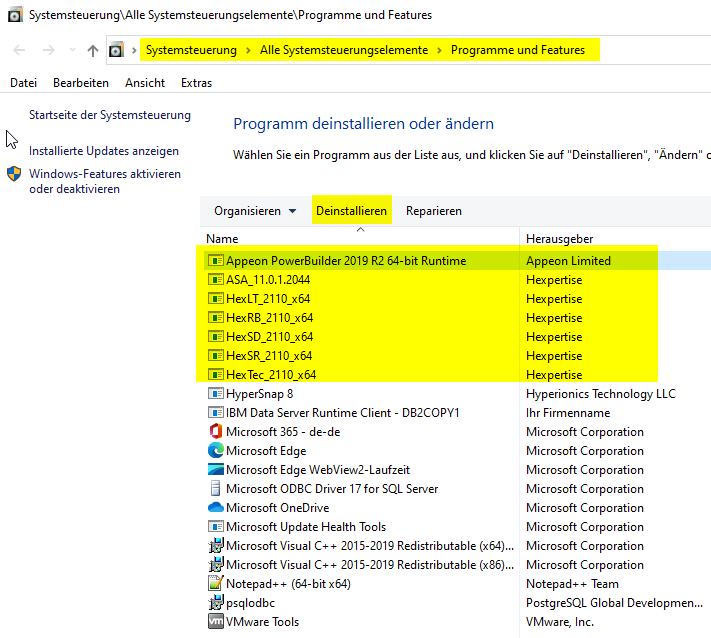Click the Edge WebView2-Laufzeit icon
Viewport: 711px width, 638px height.
click(215, 469)
